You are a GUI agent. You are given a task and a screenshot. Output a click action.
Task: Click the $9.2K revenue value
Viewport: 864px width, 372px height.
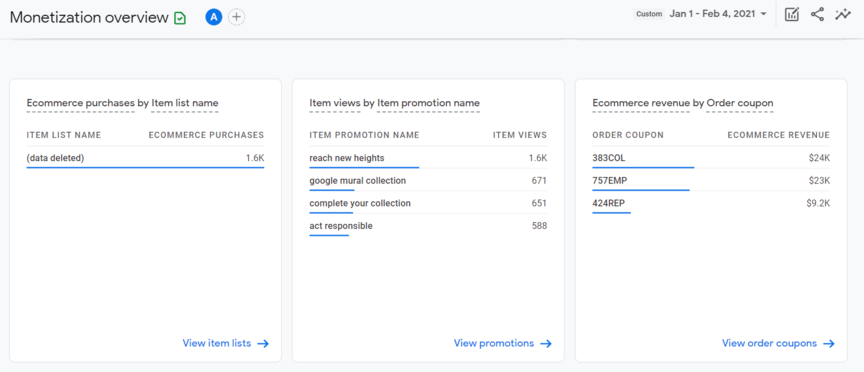[x=818, y=203]
